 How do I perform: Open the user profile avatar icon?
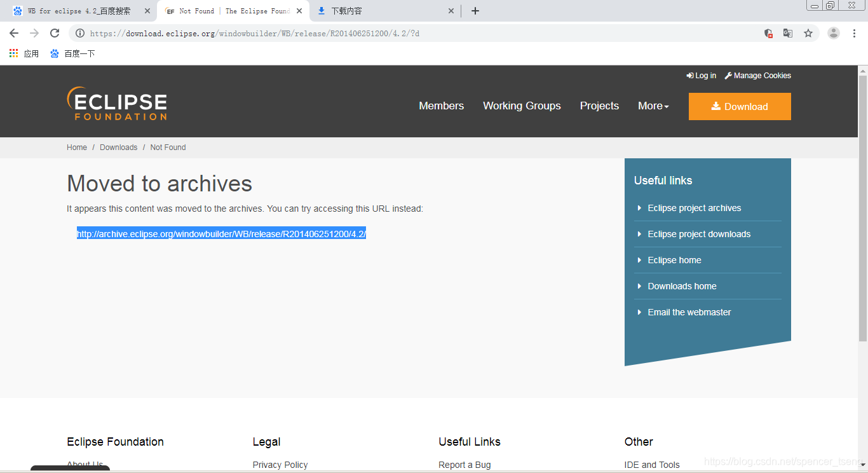(x=834, y=33)
